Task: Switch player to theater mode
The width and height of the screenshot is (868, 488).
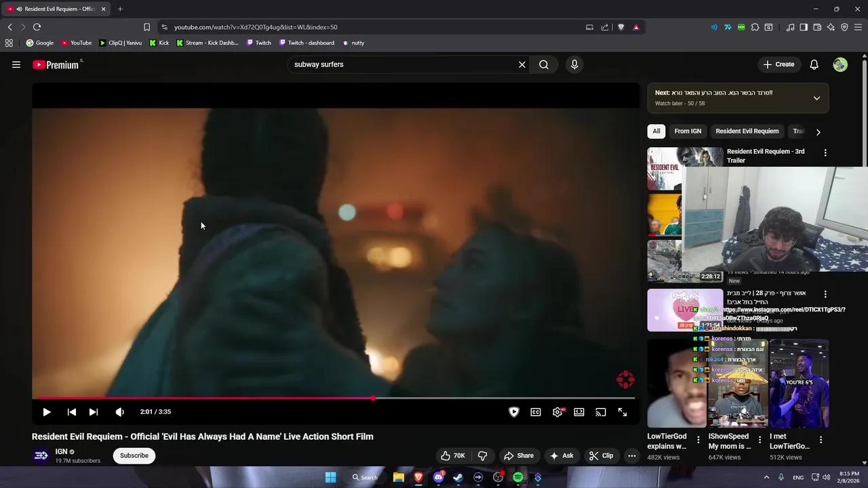Action: point(579,412)
